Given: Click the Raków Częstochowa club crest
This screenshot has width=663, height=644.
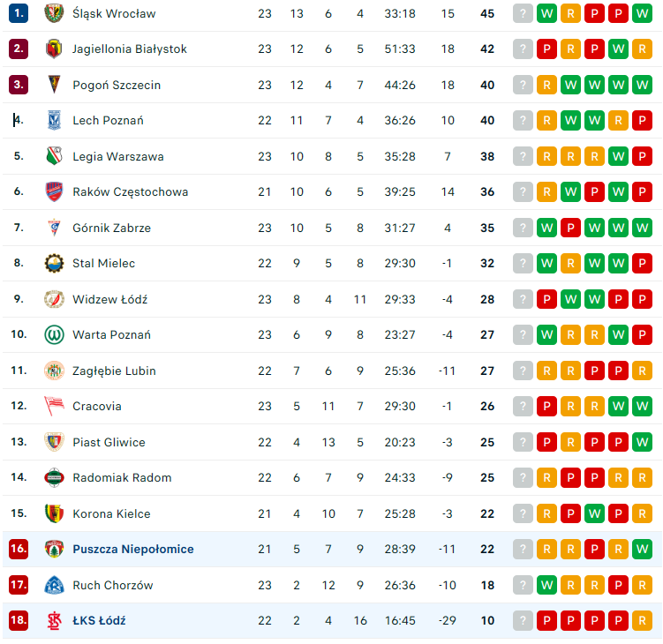Looking at the screenshot, I should [x=55, y=191].
